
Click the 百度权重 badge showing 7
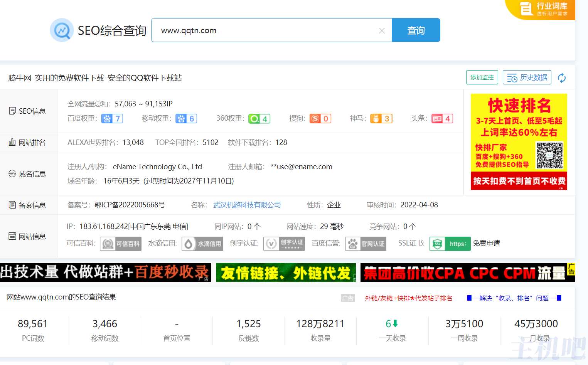click(x=112, y=119)
